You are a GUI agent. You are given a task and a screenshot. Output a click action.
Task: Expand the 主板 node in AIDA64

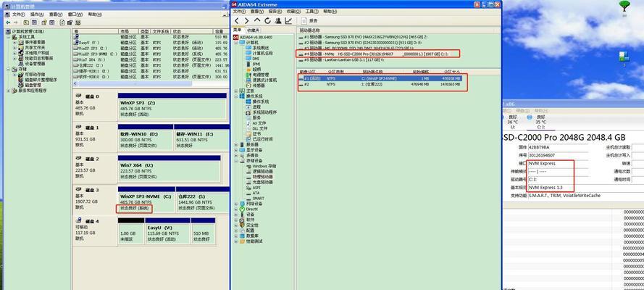click(235, 91)
